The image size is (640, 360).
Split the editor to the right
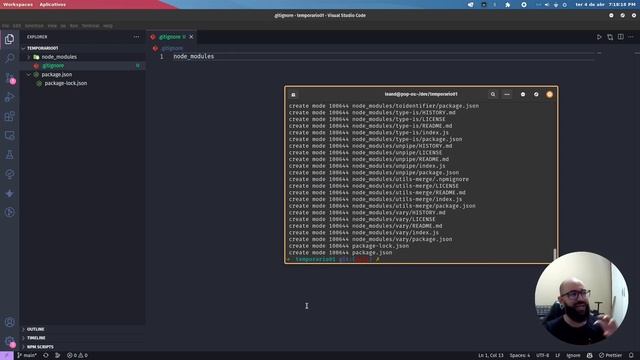click(620, 37)
